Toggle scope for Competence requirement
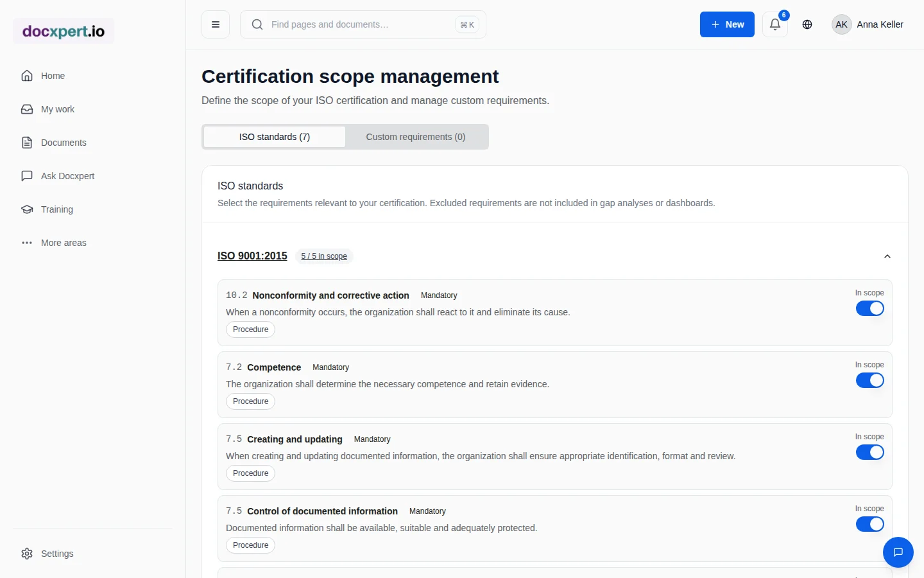 pyautogui.click(x=870, y=380)
